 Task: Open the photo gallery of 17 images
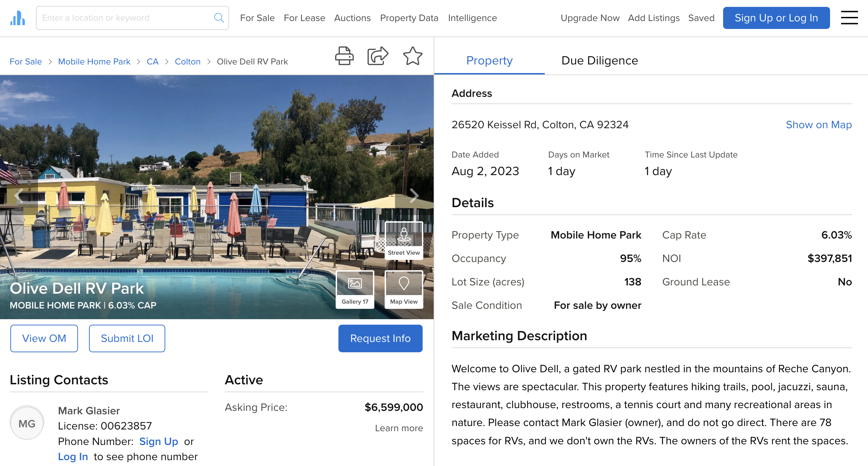click(354, 290)
